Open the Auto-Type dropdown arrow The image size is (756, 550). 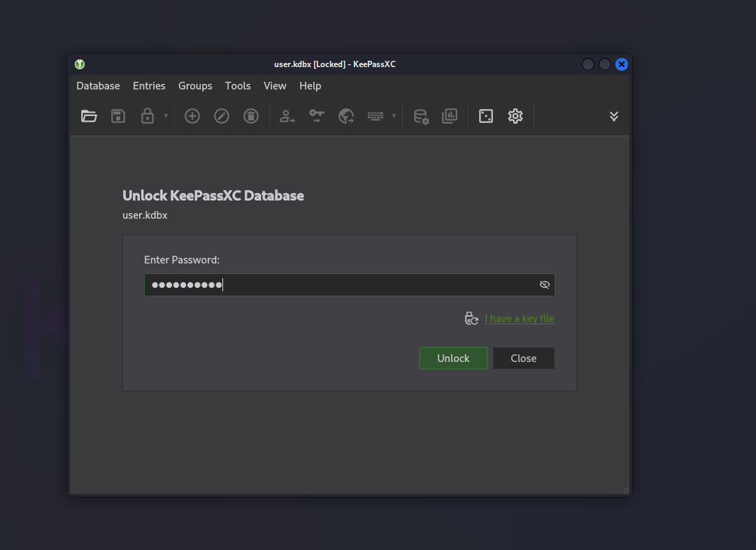click(x=394, y=116)
